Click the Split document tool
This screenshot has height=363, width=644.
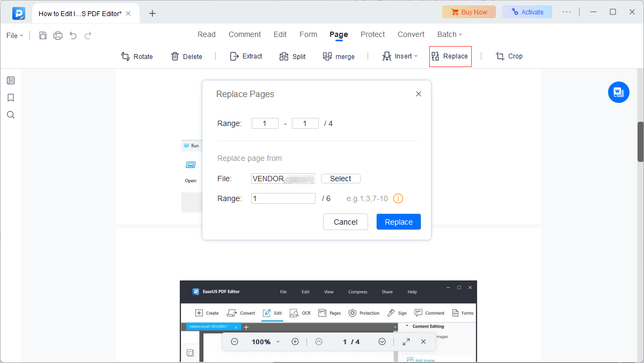[x=292, y=56]
